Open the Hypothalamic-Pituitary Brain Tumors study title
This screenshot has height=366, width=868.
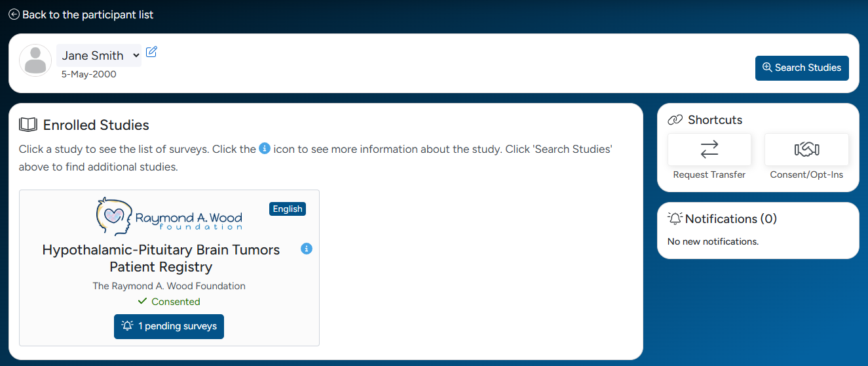161,258
